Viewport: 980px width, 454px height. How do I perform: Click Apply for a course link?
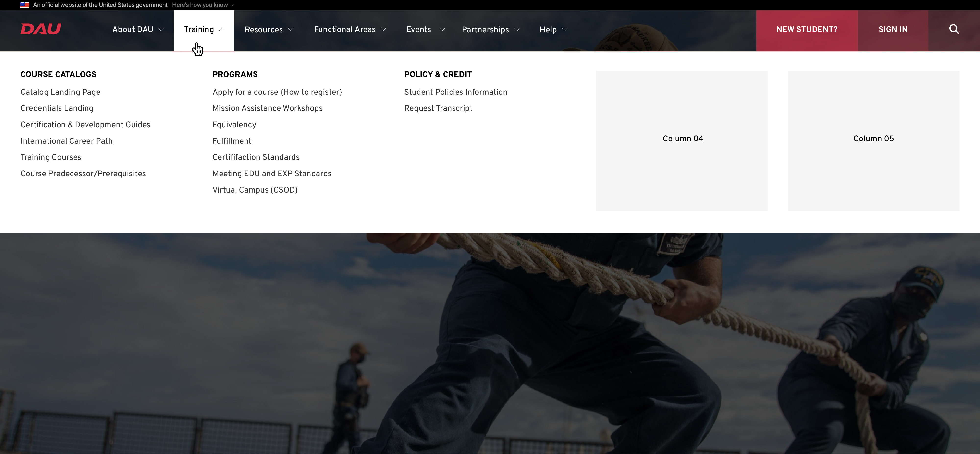tap(277, 92)
